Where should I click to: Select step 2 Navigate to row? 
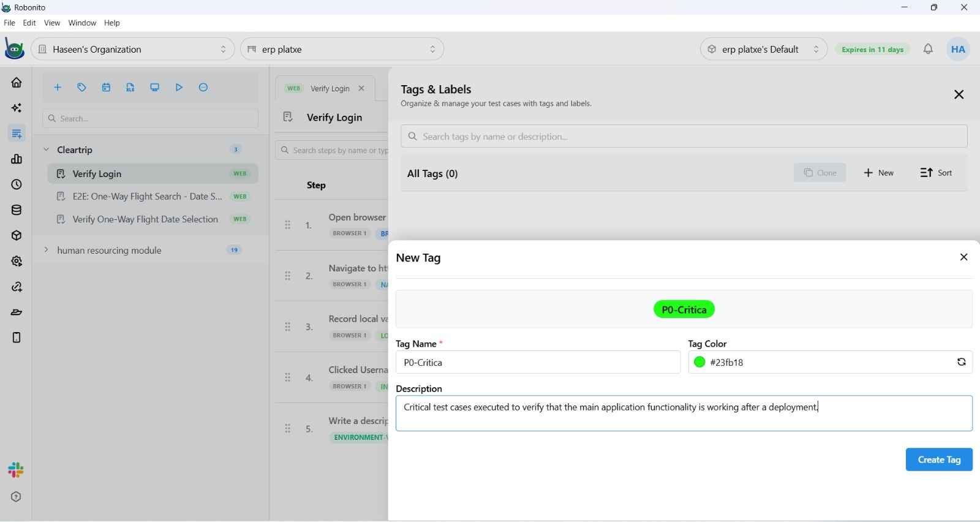[x=331, y=276]
